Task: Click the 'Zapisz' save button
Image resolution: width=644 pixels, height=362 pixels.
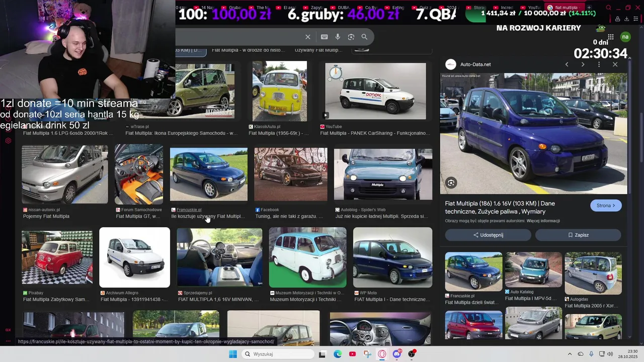Action: click(x=578, y=235)
